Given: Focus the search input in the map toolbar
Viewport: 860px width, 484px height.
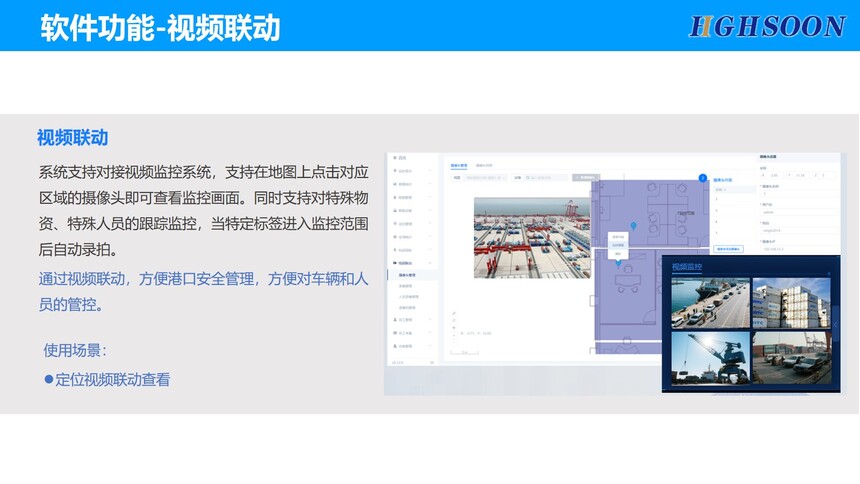Looking at the screenshot, I should coord(546,178).
